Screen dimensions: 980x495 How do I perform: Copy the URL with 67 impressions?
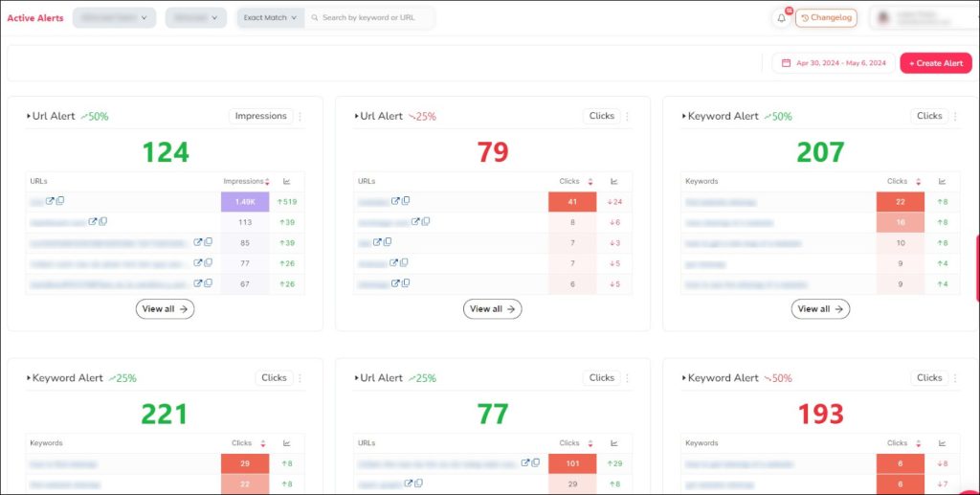point(208,283)
